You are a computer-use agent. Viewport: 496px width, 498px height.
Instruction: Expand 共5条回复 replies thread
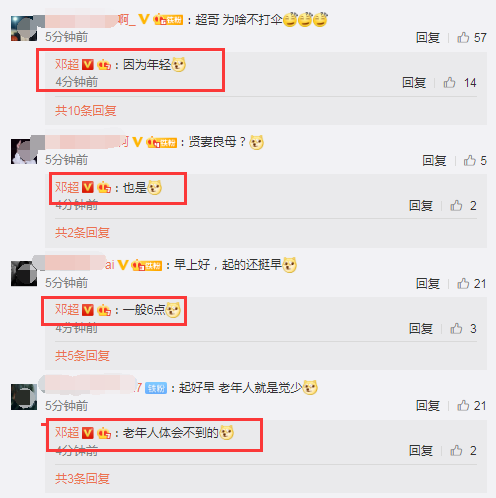(x=82, y=355)
